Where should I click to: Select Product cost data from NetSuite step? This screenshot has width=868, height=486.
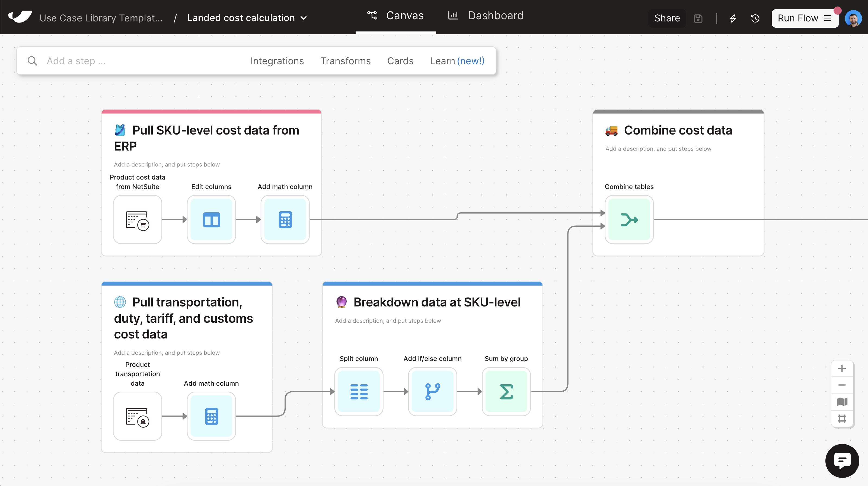pyautogui.click(x=138, y=220)
